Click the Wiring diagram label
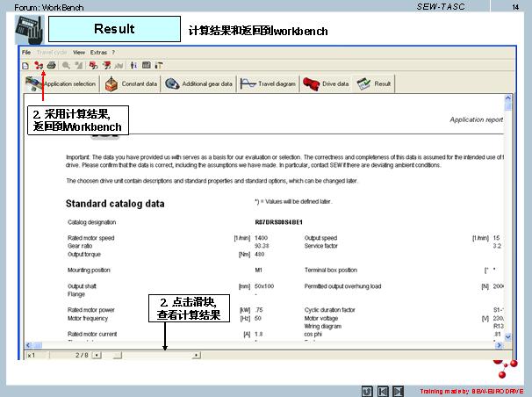Viewport: 532px width, 397px height. (323, 327)
